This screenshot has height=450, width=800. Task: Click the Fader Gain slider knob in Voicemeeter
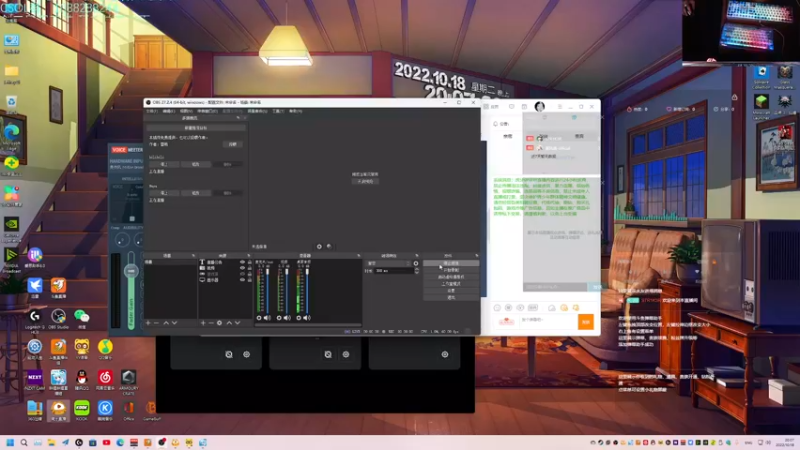(x=131, y=271)
